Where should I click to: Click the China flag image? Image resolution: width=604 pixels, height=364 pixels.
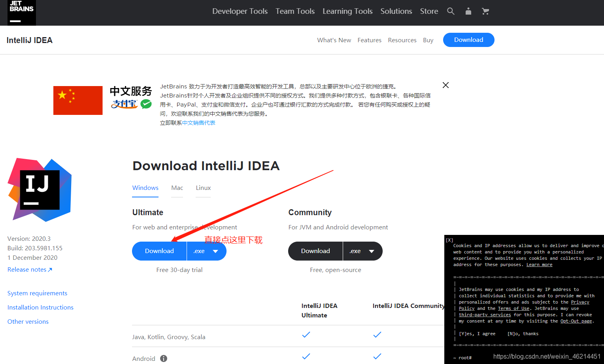pyautogui.click(x=78, y=100)
